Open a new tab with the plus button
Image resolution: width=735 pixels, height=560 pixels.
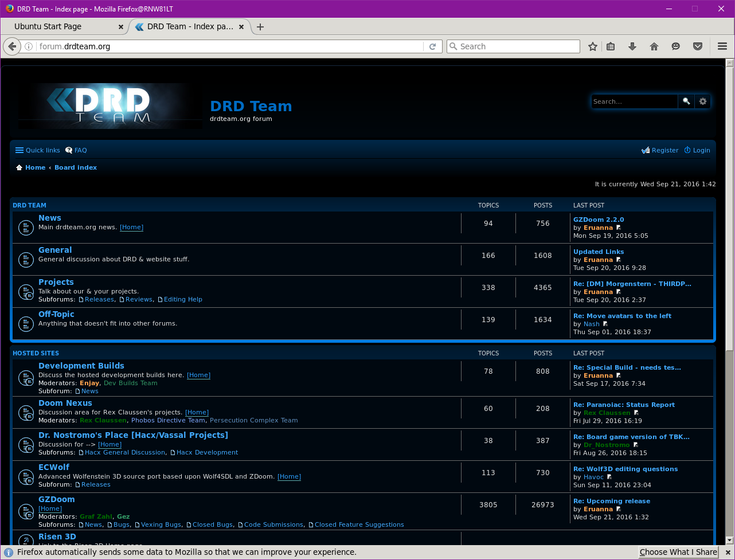(x=260, y=27)
